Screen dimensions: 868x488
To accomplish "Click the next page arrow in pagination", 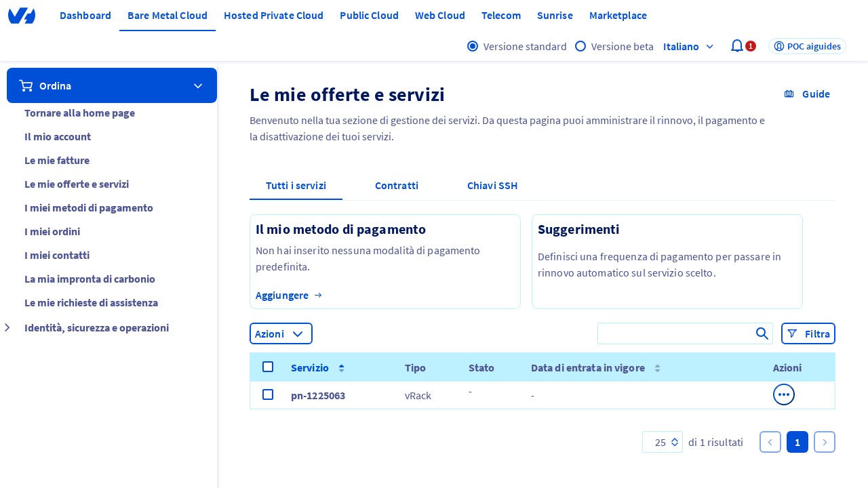I will click(x=825, y=442).
